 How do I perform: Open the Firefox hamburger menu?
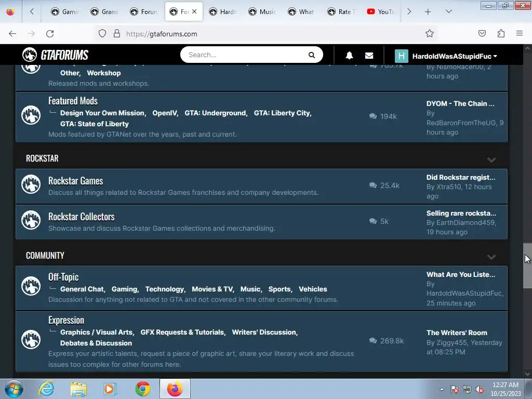[x=520, y=33]
